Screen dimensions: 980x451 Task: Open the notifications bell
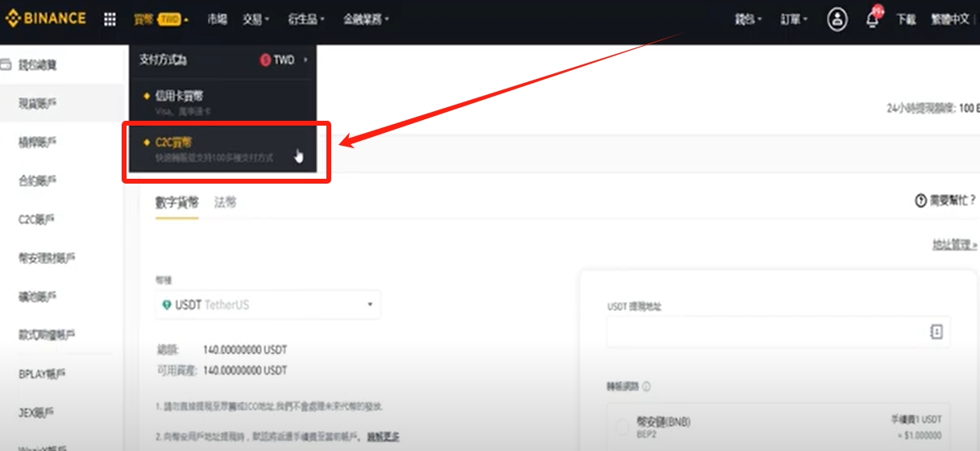tap(872, 19)
